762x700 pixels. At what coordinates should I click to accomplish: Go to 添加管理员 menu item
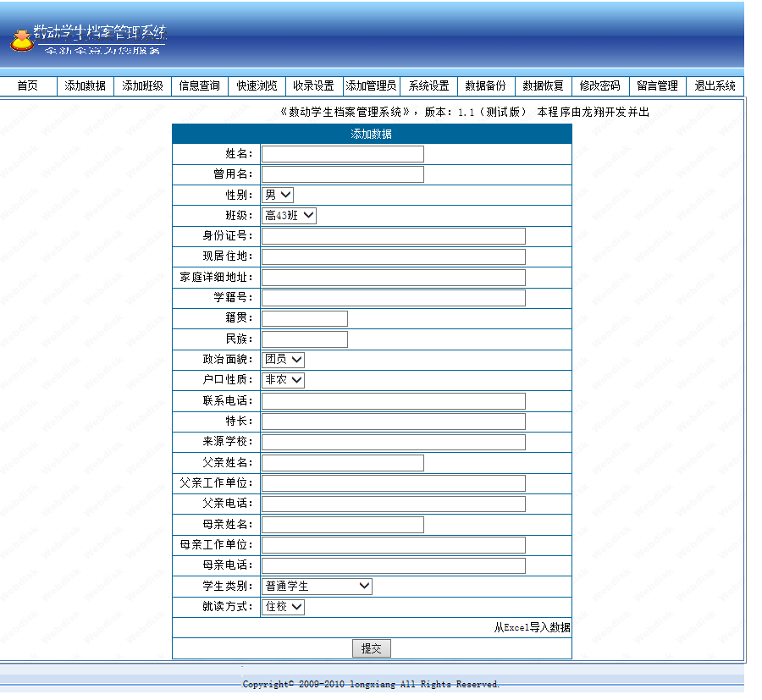tap(370, 85)
